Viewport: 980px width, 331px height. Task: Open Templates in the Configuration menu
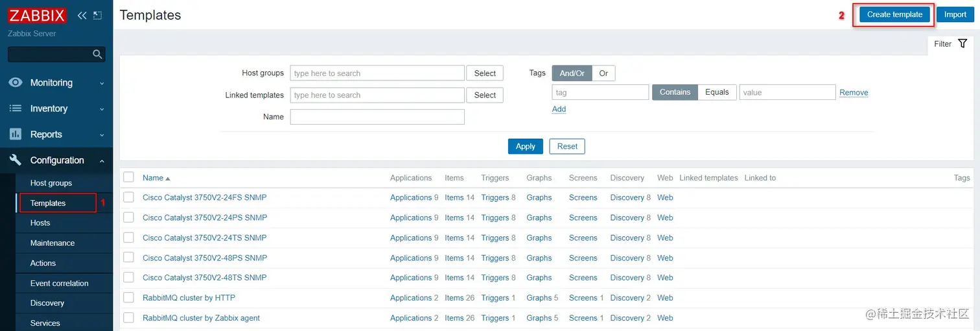pyautogui.click(x=48, y=203)
